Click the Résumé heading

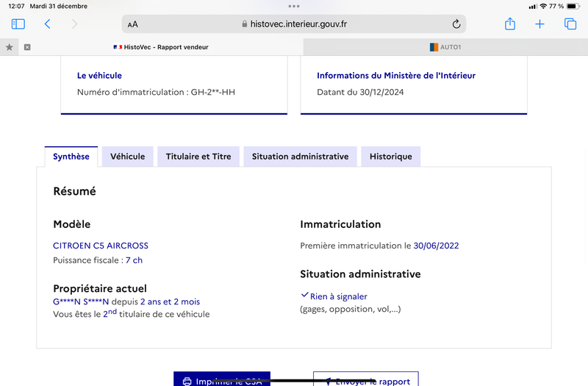click(75, 191)
